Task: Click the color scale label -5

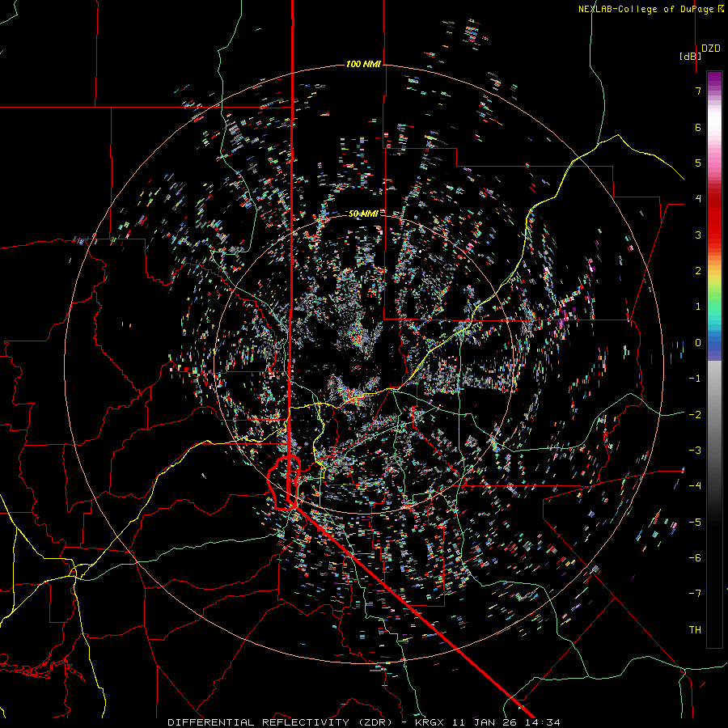Action: point(695,523)
